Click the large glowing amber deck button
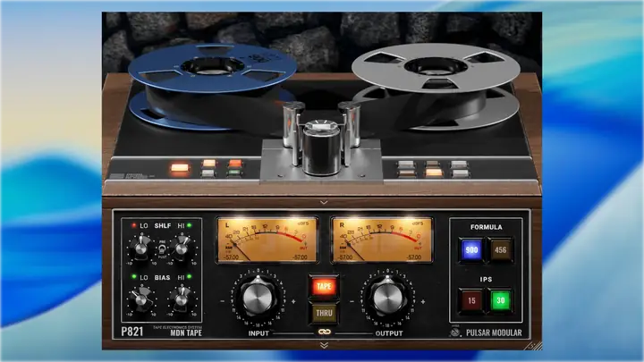Screen dimensions: 644x362 (x=180, y=167)
